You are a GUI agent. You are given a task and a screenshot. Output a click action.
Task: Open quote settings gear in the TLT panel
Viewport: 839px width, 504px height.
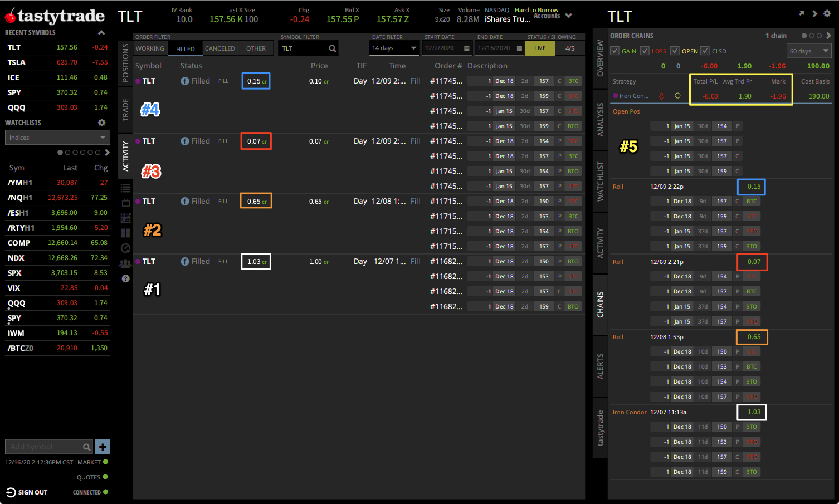pyautogui.click(x=828, y=13)
